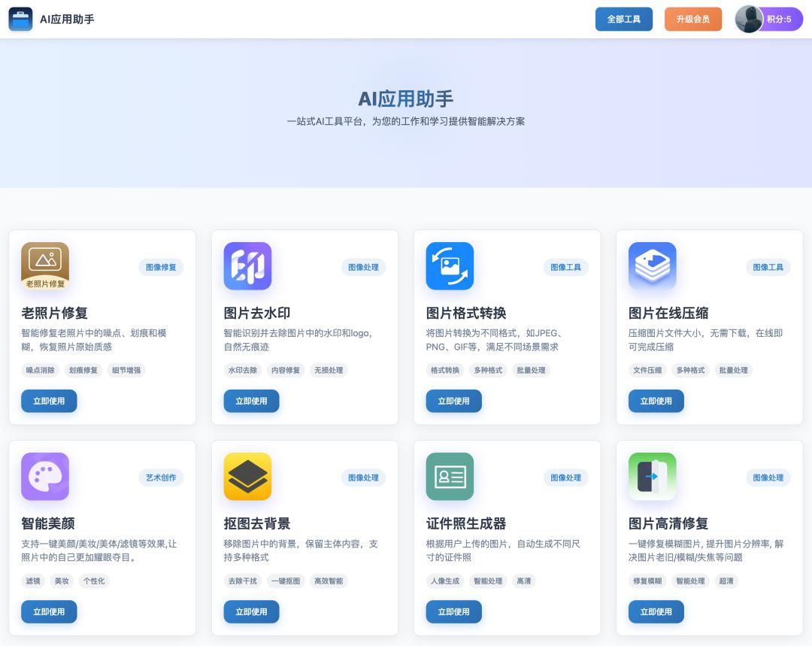Click the AI应用助手 briefcase logo
812x646 pixels.
[20, 19]
